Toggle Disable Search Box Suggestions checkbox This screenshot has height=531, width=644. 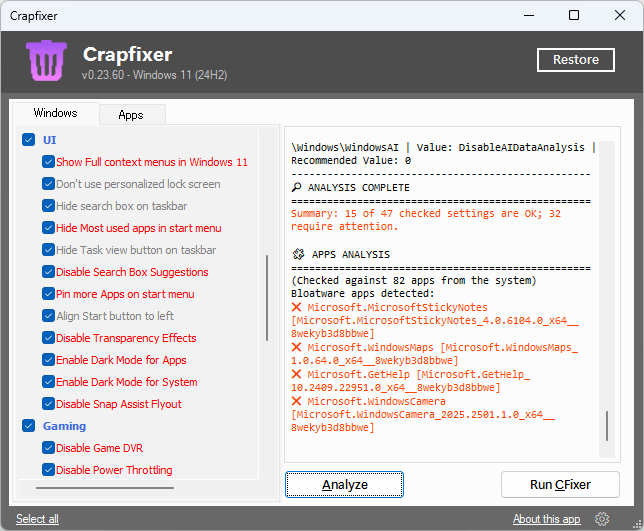[x=48, y=272]
